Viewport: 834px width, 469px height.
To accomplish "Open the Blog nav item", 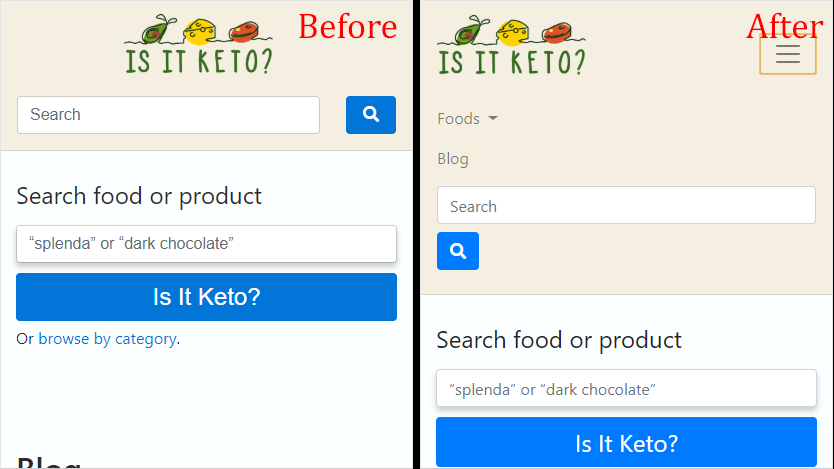I will point(453,159).
